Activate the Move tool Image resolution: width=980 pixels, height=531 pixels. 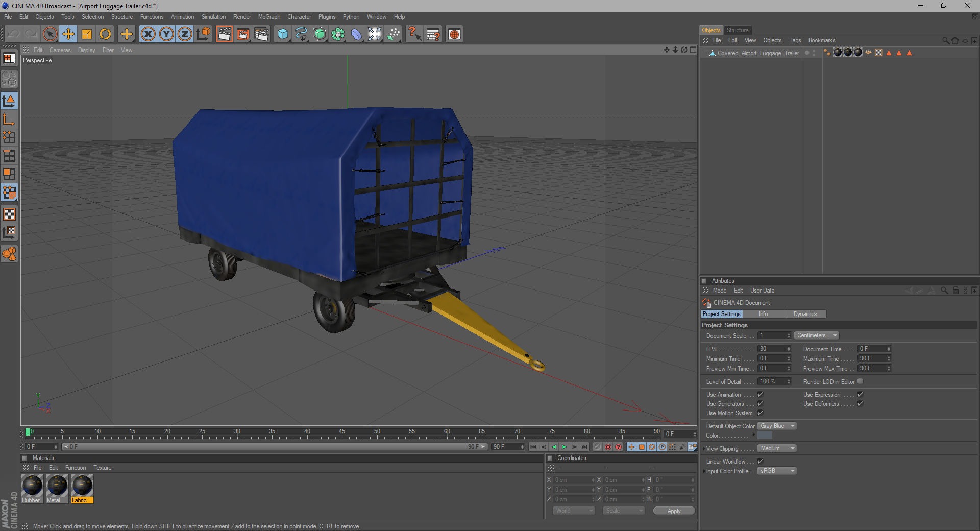pyautogui.click(x=68, y=34)
